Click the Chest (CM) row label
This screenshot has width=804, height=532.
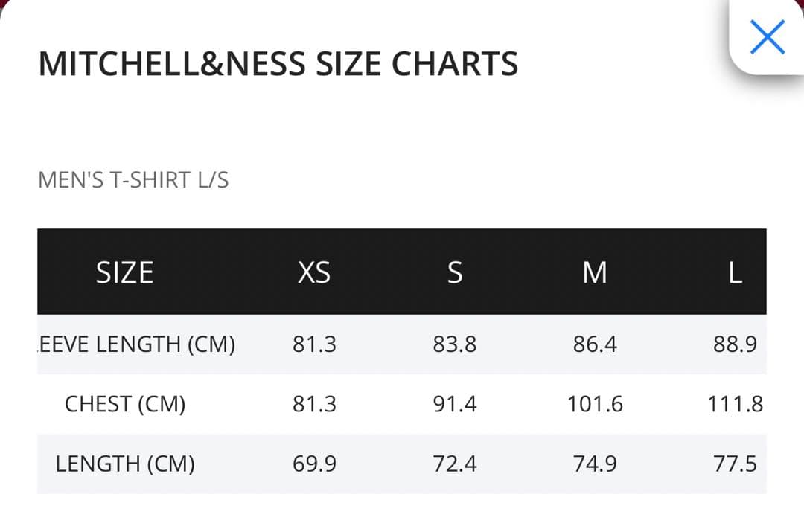125,404
